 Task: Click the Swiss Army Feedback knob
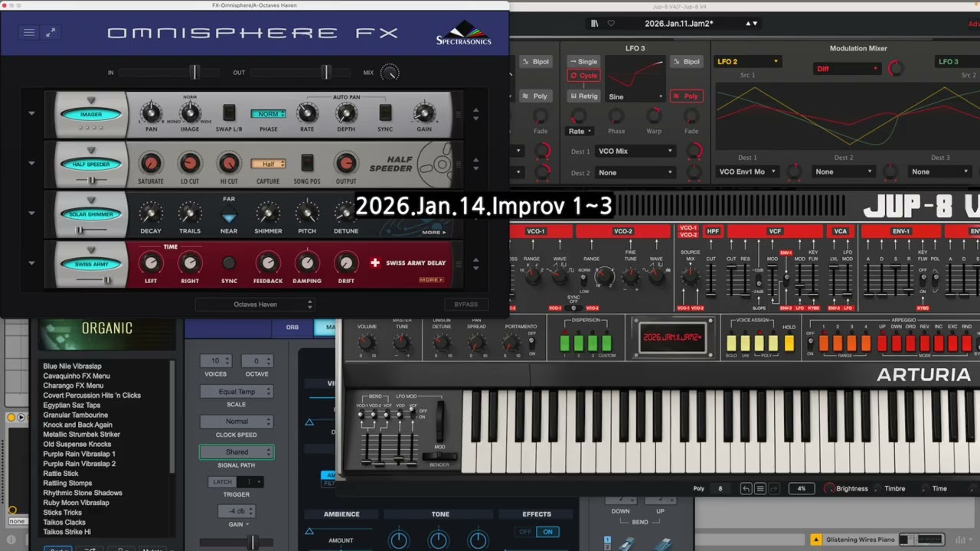268,263
